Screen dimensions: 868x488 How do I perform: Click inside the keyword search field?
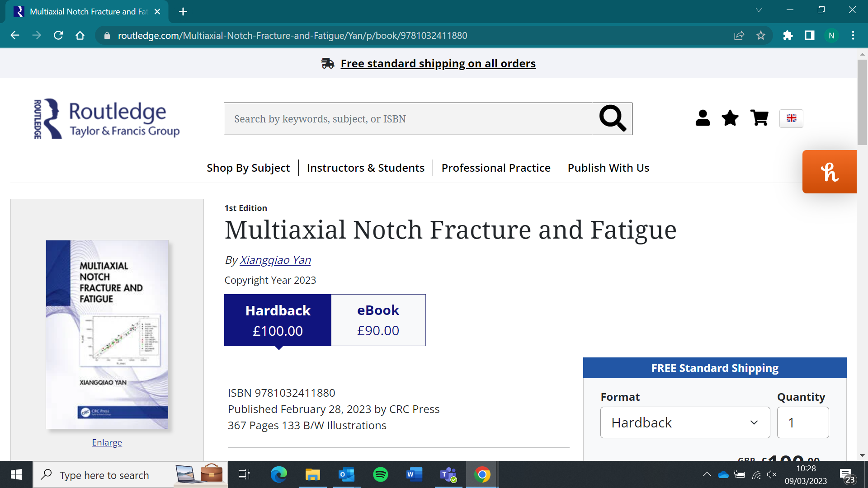tap(407, 118)
